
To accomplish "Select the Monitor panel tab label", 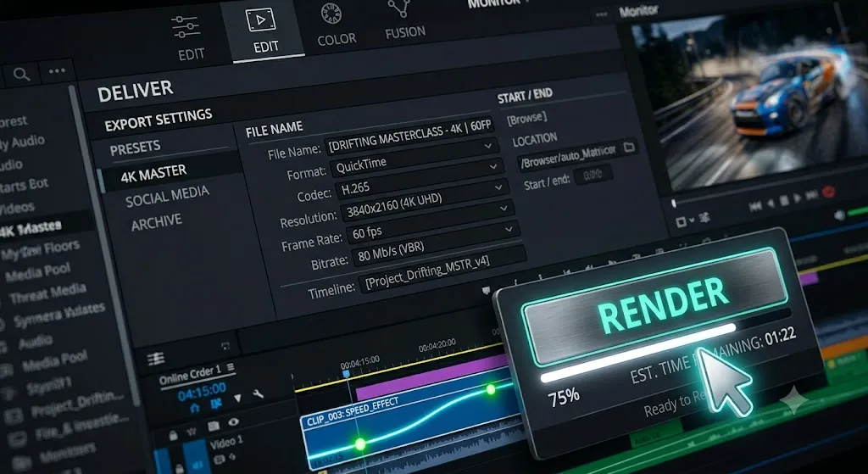I will pos(639,10).
